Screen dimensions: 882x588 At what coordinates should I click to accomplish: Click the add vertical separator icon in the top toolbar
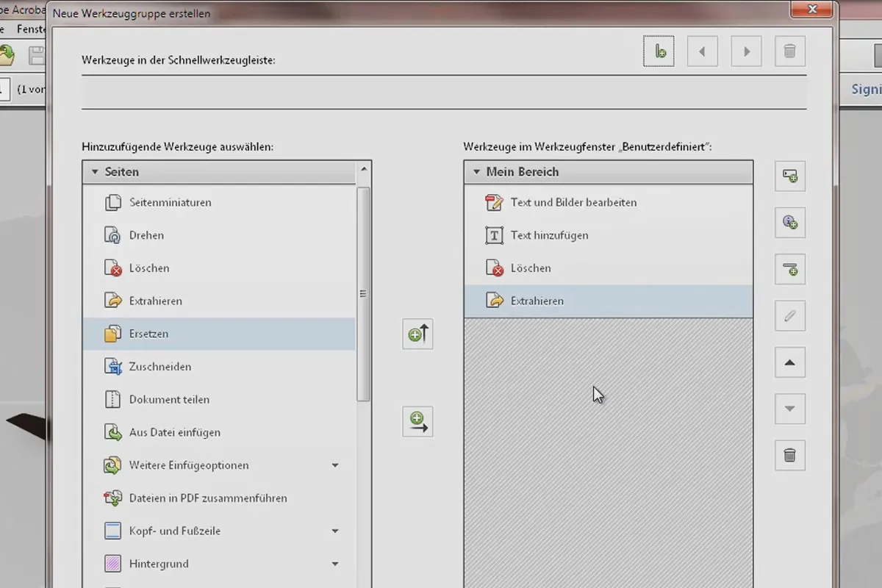pos(659,51)
